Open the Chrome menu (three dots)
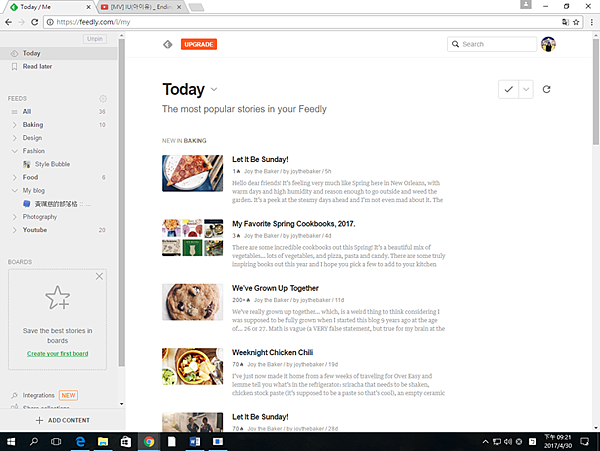The width and height of the screenshot is (600, 451). (x=592, y=22)
